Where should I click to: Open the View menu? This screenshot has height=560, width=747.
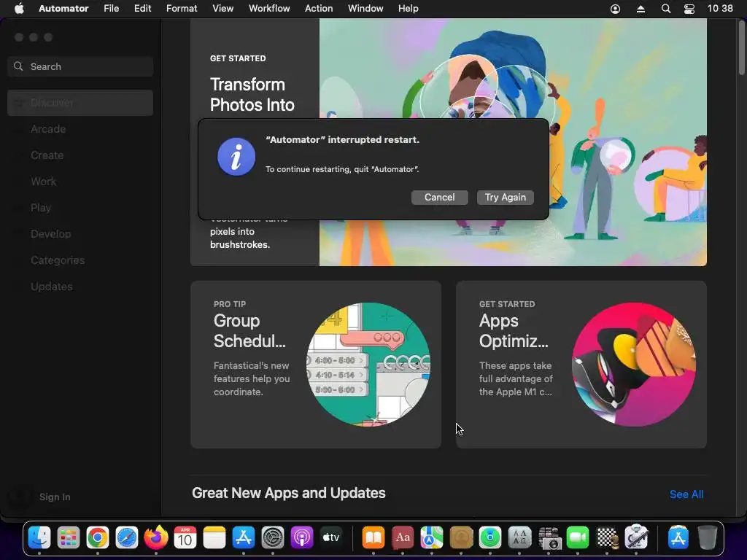223,9
